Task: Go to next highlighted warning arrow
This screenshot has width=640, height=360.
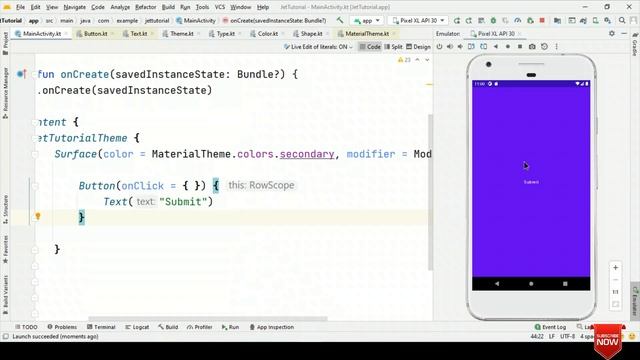Action: coord(427,60)
